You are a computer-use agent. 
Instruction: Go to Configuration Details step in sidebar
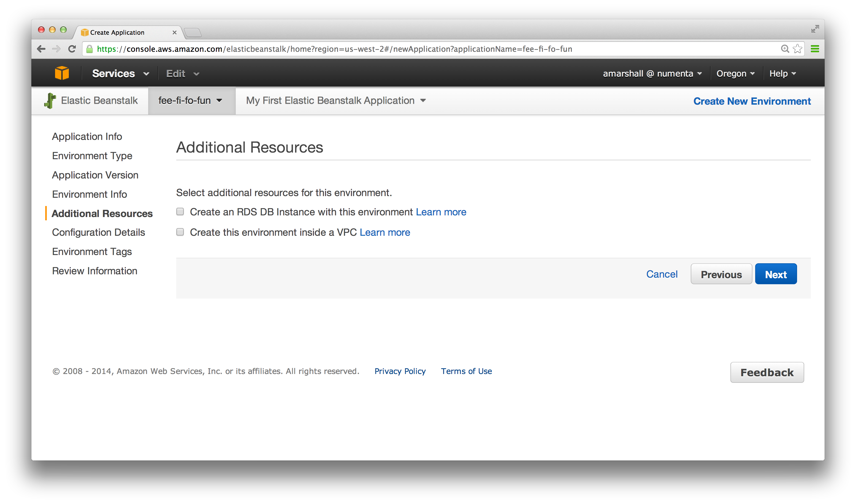tap(99, 232)
